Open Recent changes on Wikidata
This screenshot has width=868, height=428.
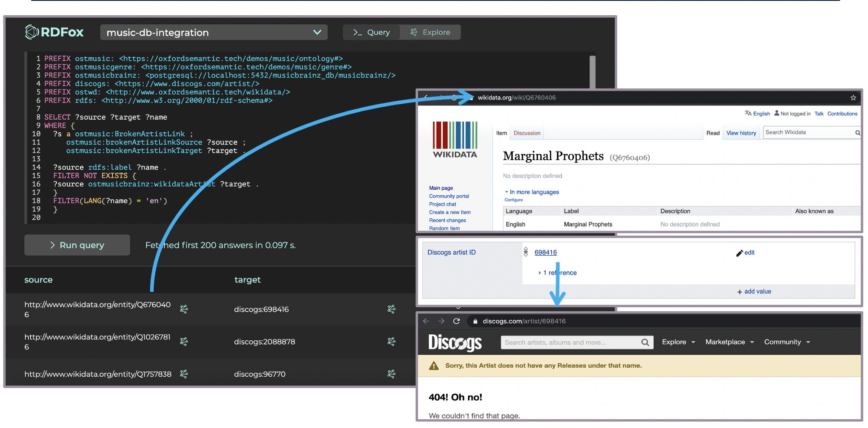coord(447,221)
